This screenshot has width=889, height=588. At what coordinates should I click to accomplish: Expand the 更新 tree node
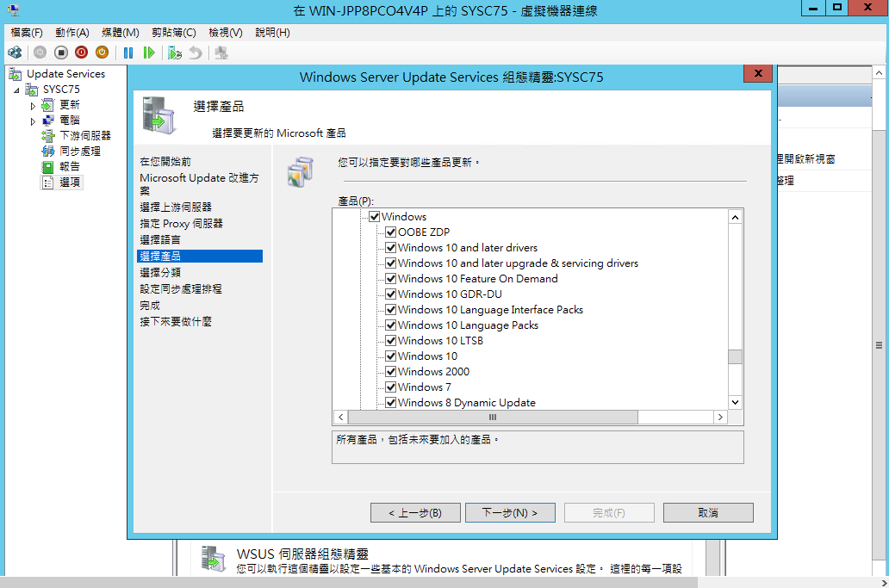point(33,105)
